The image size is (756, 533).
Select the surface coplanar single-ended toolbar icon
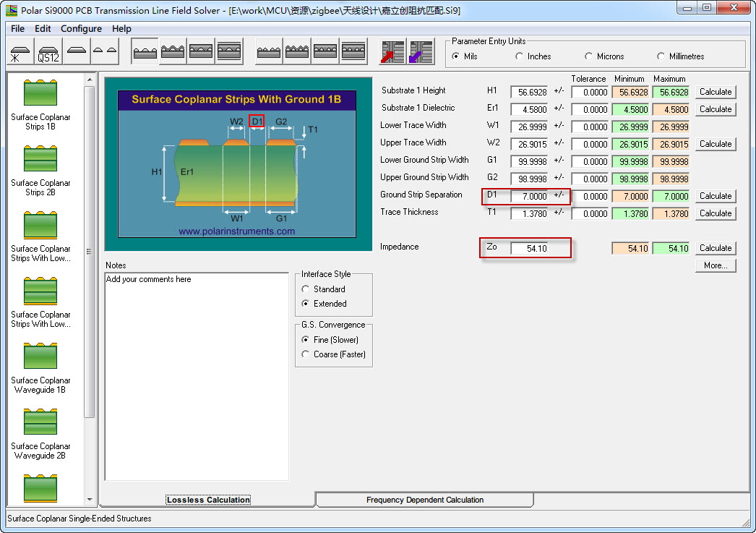(x=145, y=51)
